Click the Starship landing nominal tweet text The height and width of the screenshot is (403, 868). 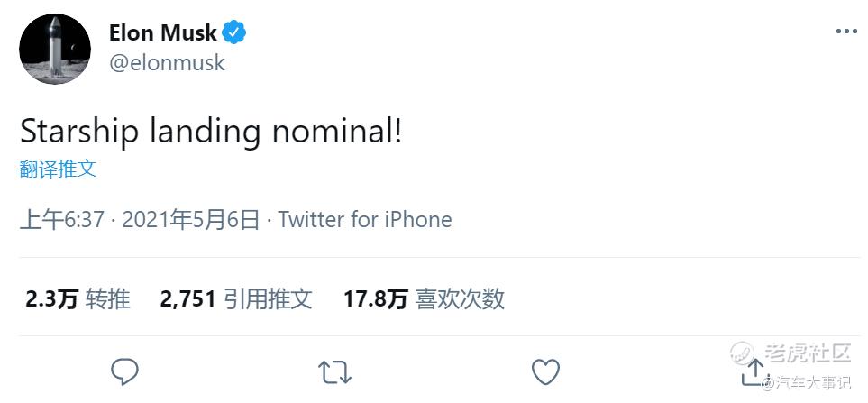[x=211, y=132]
